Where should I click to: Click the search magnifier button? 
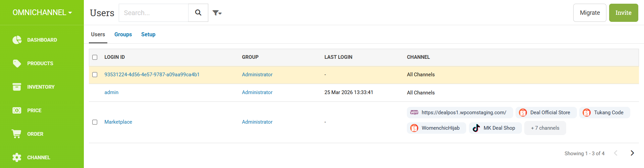[198, 13]
